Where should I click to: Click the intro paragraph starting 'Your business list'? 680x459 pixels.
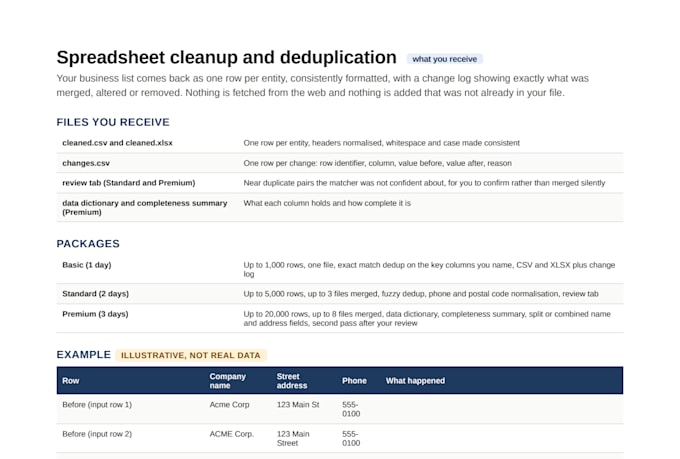tap(322, 85)
